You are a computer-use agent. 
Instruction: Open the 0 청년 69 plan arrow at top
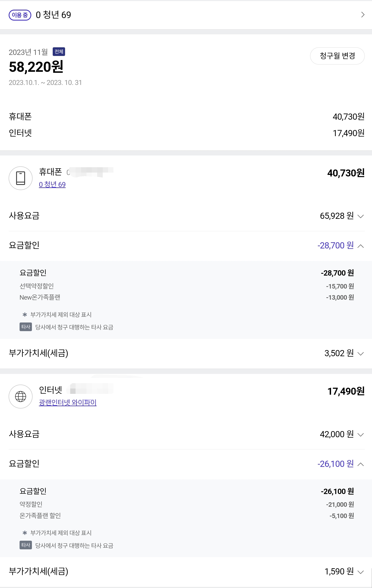point(363,15)
